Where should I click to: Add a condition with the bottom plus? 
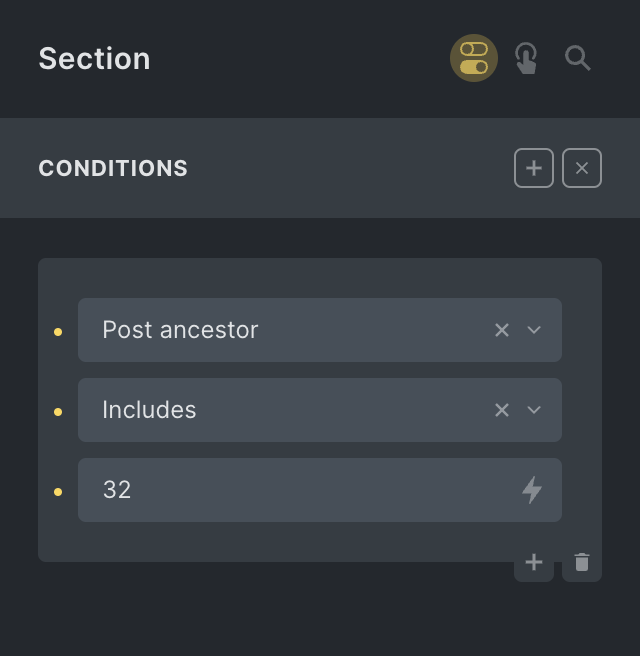click(534, 562)
